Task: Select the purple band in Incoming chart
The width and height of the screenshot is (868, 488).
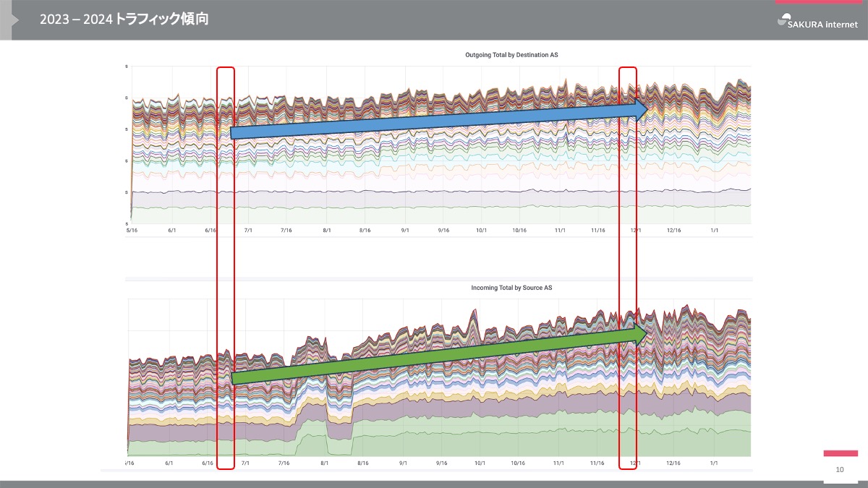Action: coord(506,406)
